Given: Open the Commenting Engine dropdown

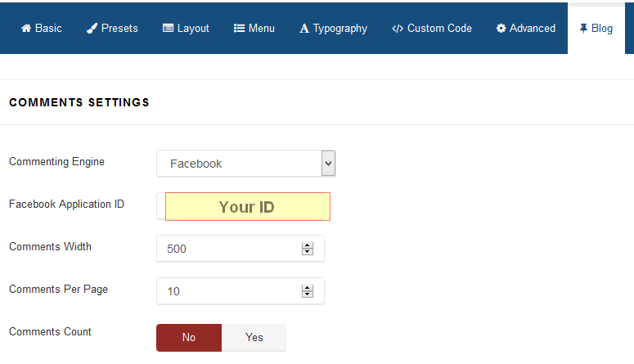Looking at the screenshot, I should 238,164.
